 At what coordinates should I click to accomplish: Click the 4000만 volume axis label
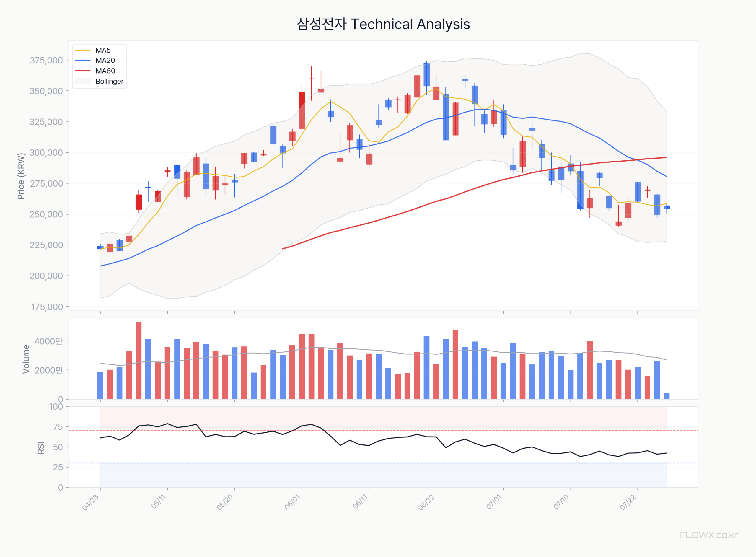click(48, 341)
